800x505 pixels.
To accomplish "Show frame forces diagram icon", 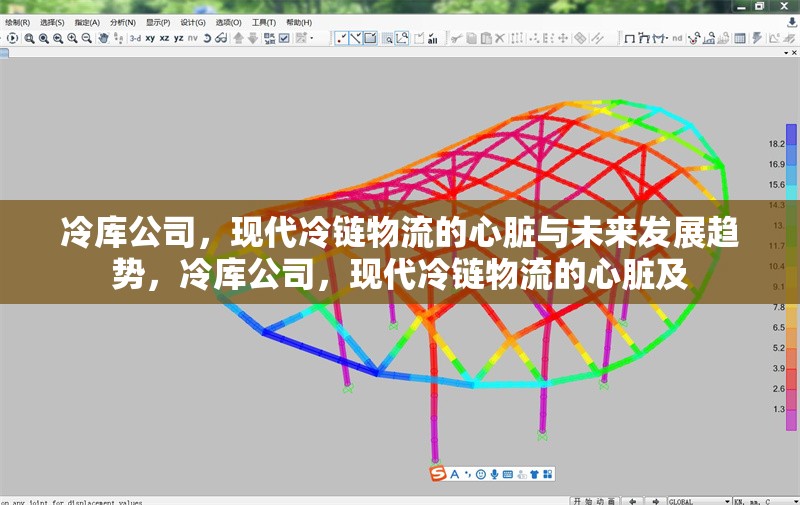I will [x=660, y=38].
